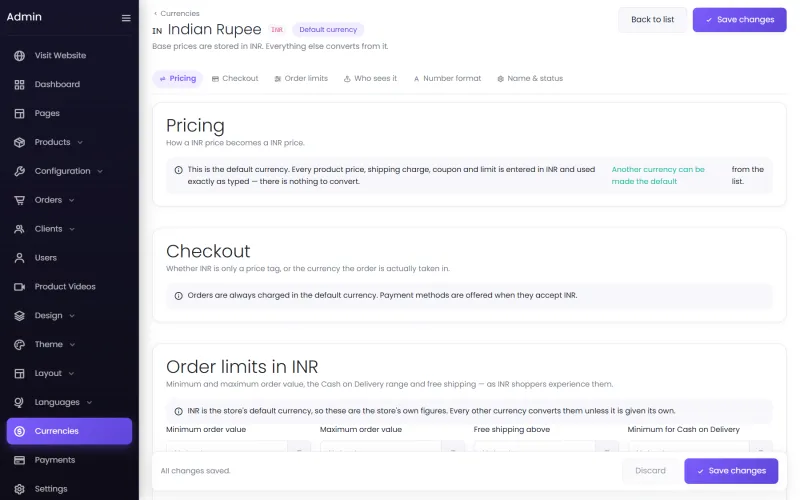Expand the Design submenu chevron

tap(72, 316)
